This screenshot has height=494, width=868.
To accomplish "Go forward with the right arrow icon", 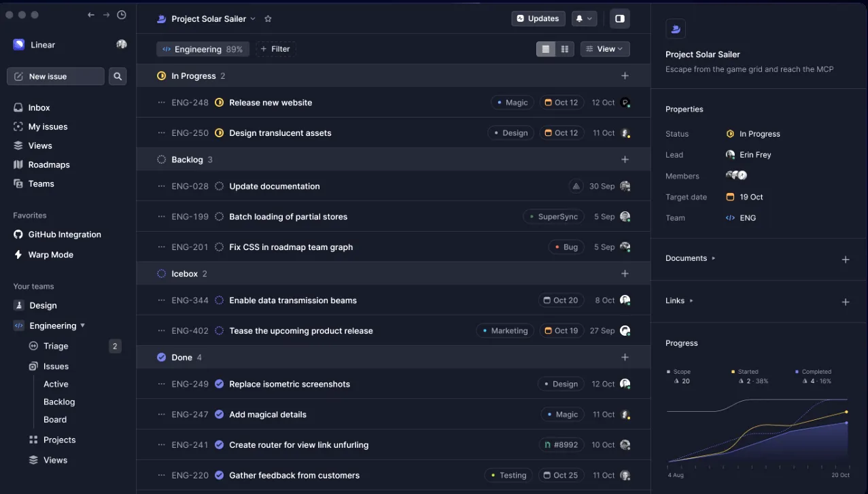I will tap(106, 15).
